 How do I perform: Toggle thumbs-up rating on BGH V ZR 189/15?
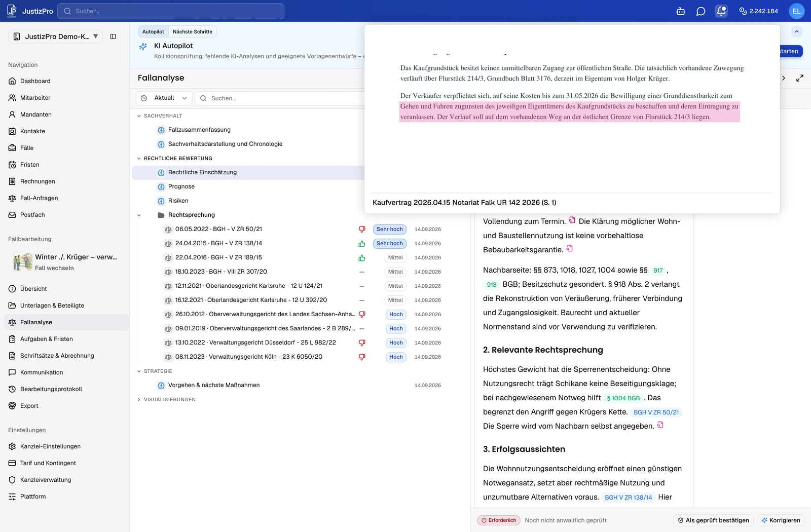tap(362, 257)
